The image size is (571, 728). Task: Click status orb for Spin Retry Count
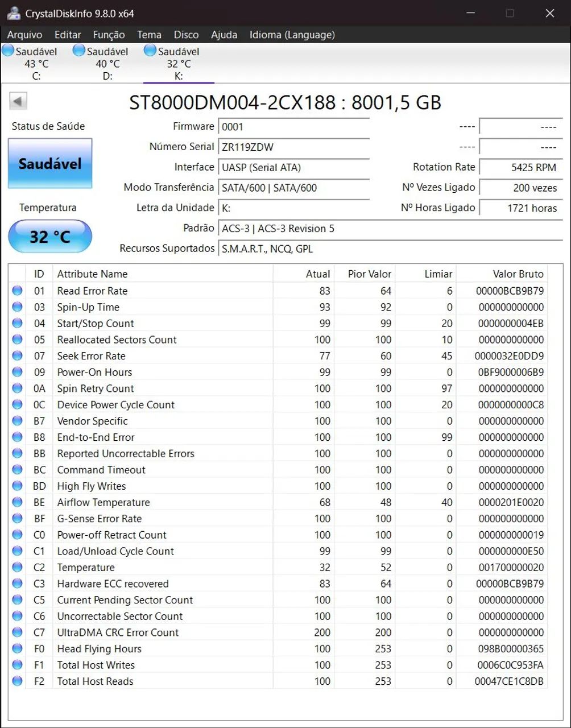coord(17,388)
